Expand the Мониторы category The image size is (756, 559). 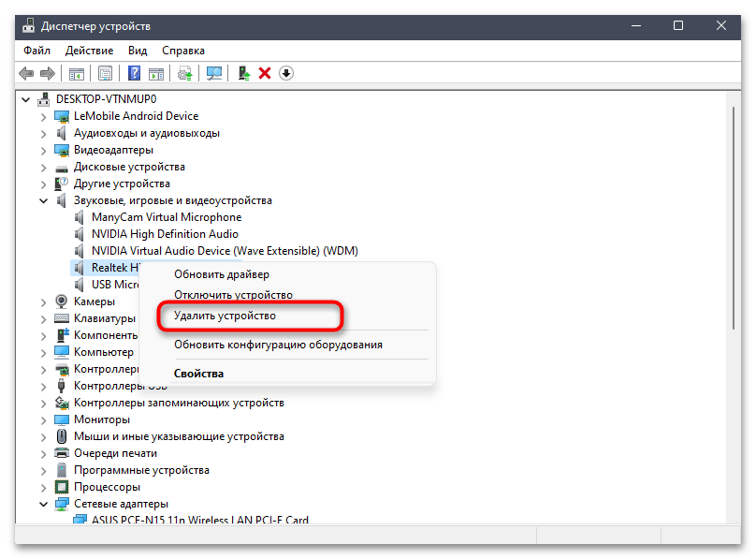click(x=44, y=419)
